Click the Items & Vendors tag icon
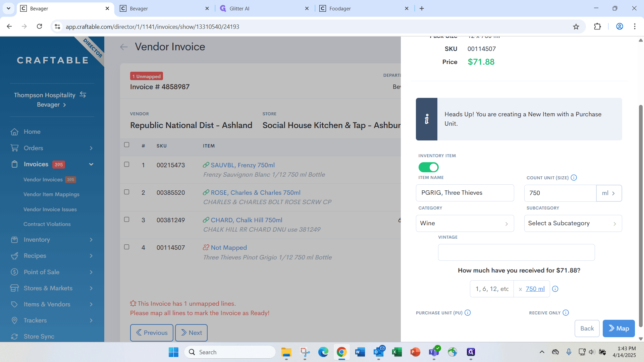Screen dimensions: 644x362 coord(14,304)
